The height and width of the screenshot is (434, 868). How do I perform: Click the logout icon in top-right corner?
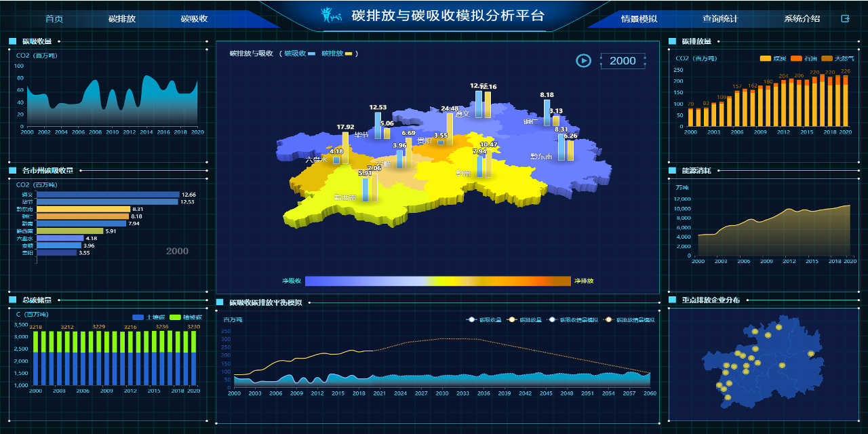pos(845,19)
